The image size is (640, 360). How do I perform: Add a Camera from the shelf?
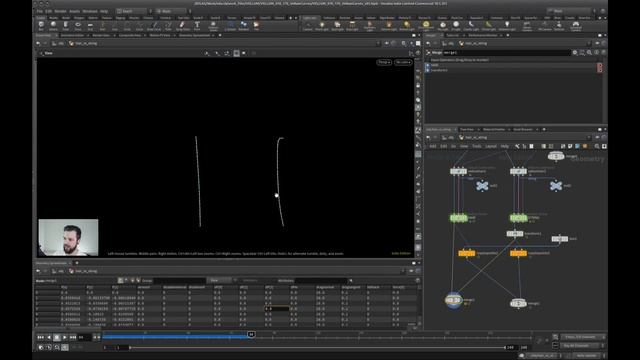point(308,26)
